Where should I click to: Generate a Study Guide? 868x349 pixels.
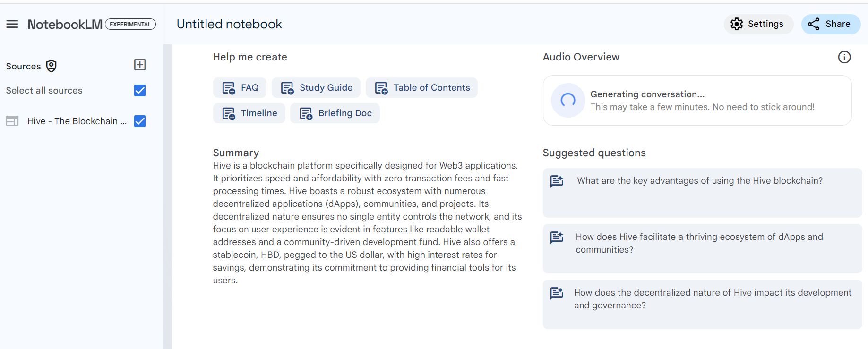316,88
